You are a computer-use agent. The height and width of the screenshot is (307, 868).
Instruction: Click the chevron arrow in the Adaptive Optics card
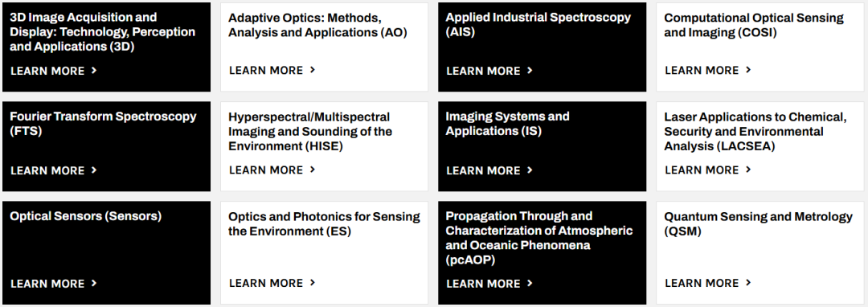pos(313,70)
